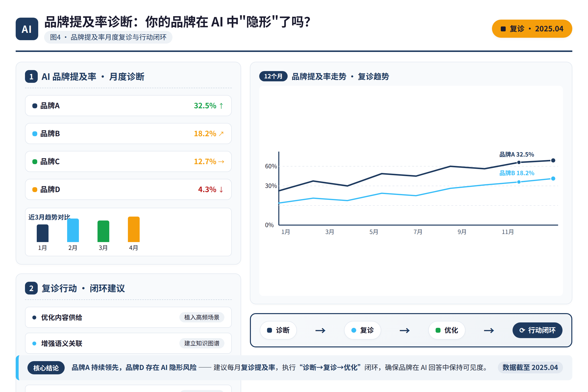Click the section number 2 badge

[31, 288]
